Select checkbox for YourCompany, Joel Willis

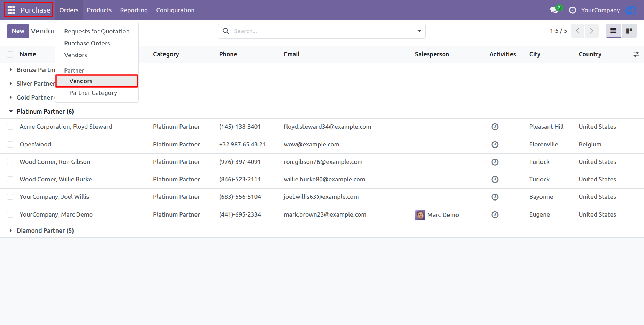pos(10,197)
